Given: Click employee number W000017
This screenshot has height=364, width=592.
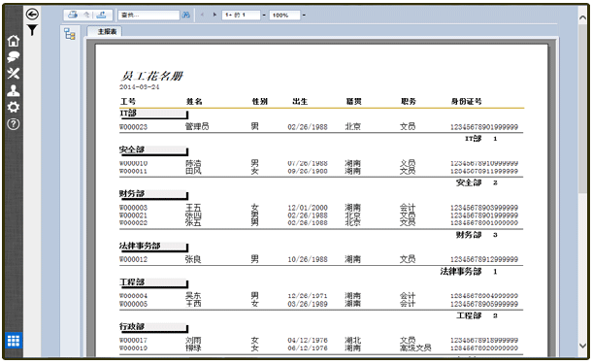Looking at the screenshot, I should point(133,340).
